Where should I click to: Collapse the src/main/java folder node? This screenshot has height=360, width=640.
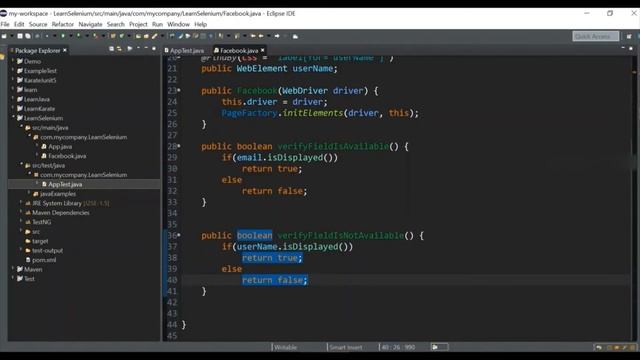[21, 127]
